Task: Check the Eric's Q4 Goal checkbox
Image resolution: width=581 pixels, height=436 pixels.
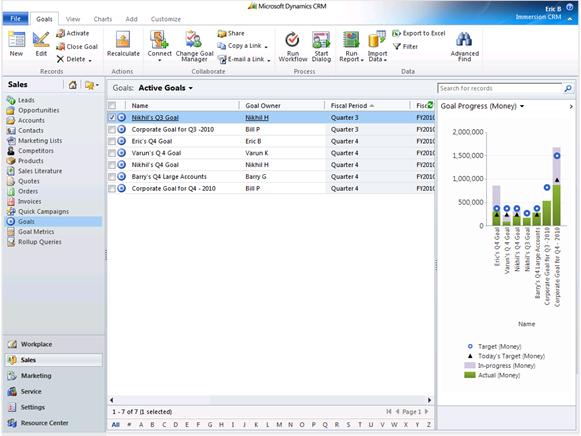Action: (x=112, y=141)
